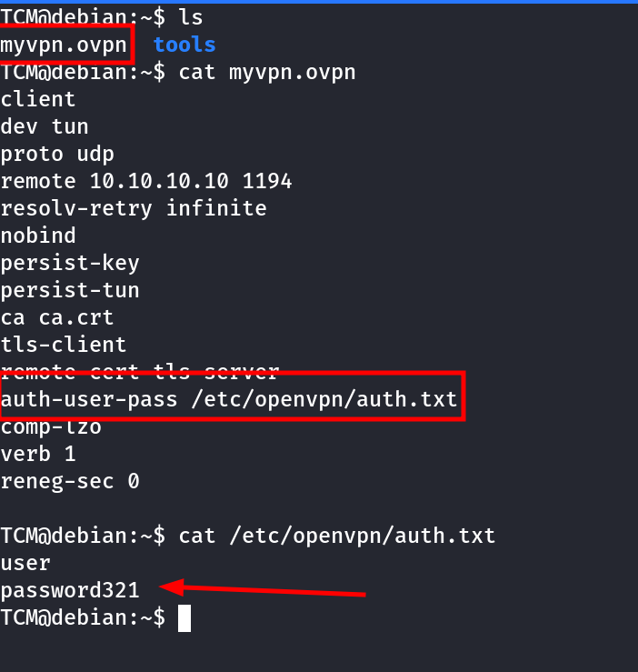The height and width of the screenshot is (672, 638).
Task: Click the 'nobind' config line
Action: (38, 236)
